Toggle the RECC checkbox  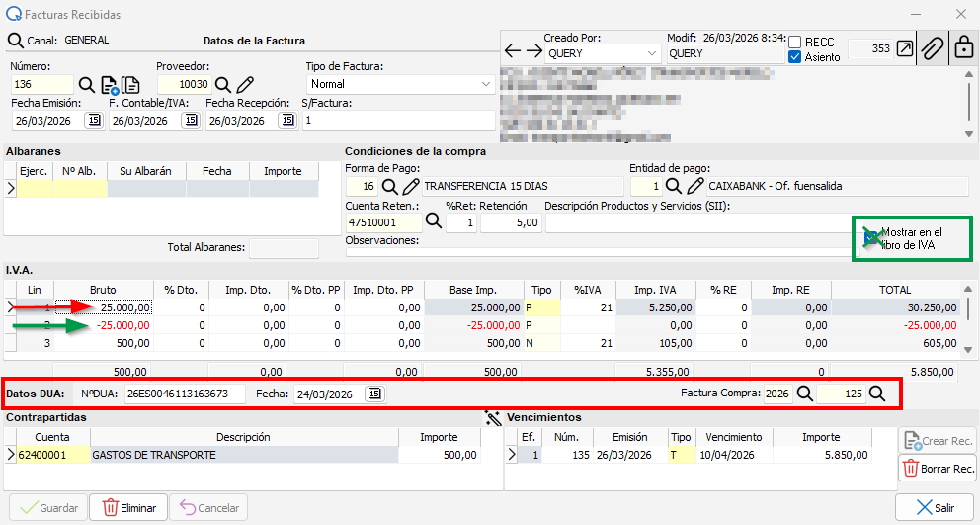coord(795,42)
